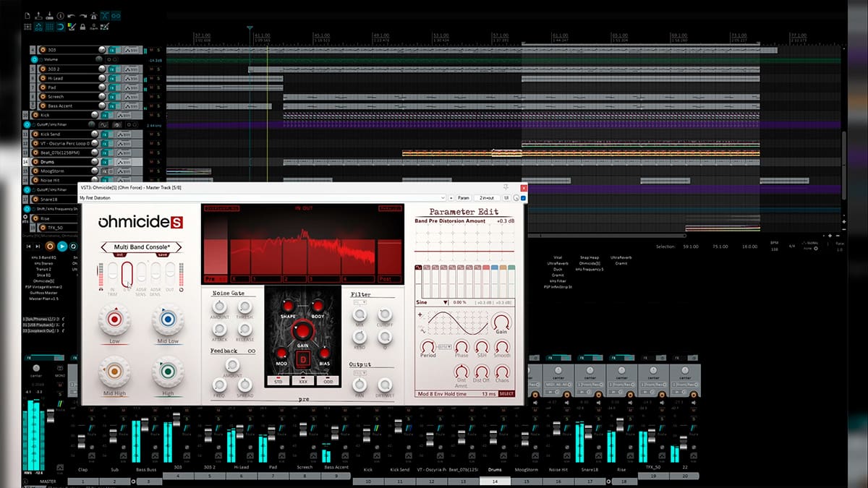This screenshot has width=868, height=488.
Task: Click the red SELECT button
Action: point(506,394)
